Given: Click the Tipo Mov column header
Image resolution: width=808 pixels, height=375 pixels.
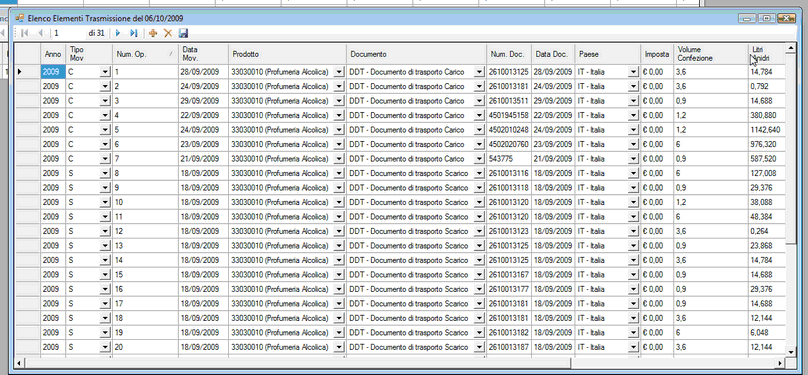Looking at the screenshot, I should pyautogui.click(x=89, y=54).
